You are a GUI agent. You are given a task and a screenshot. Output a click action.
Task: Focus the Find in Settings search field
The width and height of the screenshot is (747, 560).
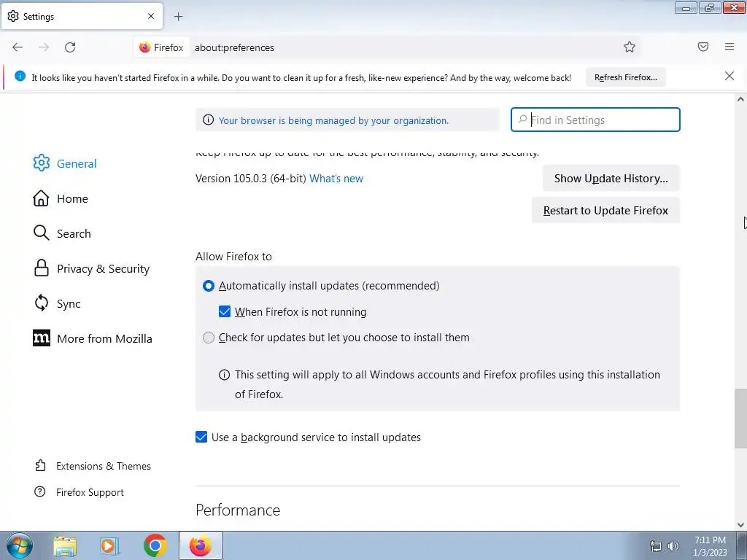tap(595, 120)
